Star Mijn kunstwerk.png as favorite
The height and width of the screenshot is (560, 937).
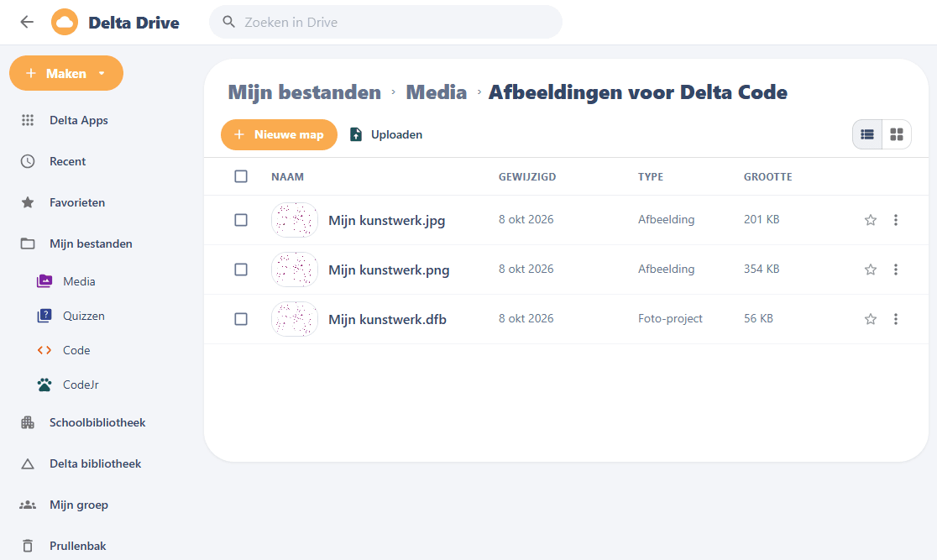tap(871, 270)
